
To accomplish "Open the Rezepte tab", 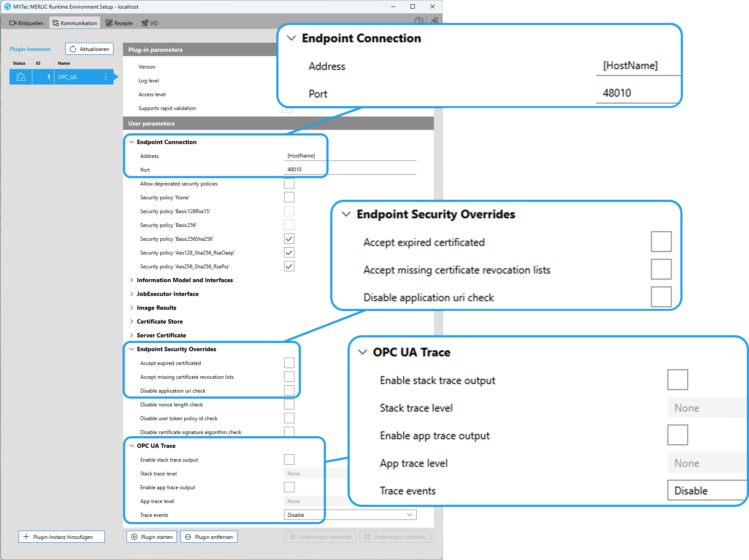I will (119, 23).
